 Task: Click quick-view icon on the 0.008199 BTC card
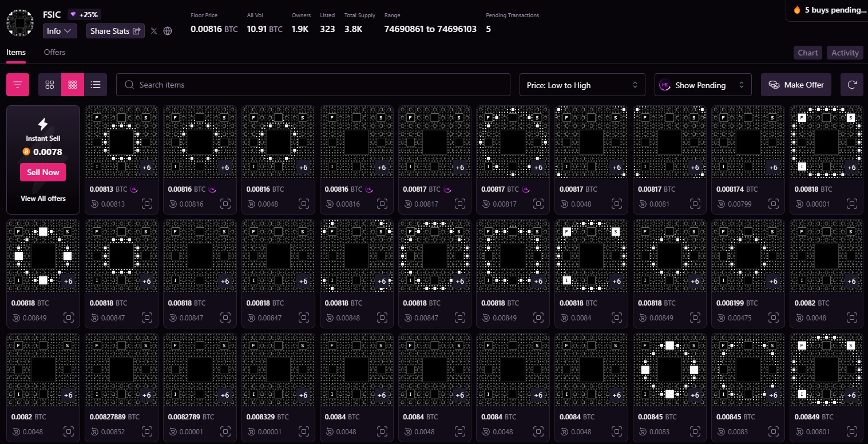click(773, 318)
